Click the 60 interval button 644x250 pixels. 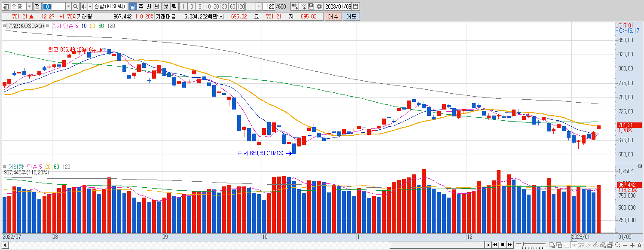point(232,6)
